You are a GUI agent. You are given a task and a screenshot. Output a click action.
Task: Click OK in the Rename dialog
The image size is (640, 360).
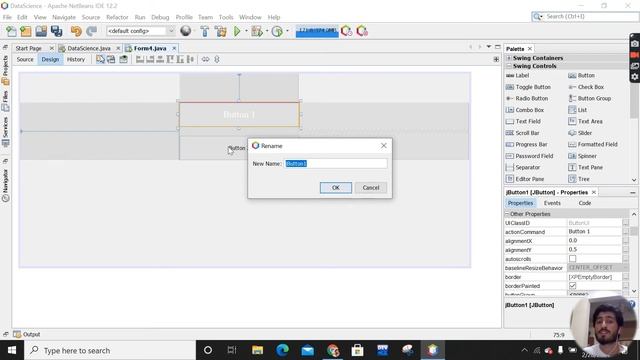pos(336,188)
